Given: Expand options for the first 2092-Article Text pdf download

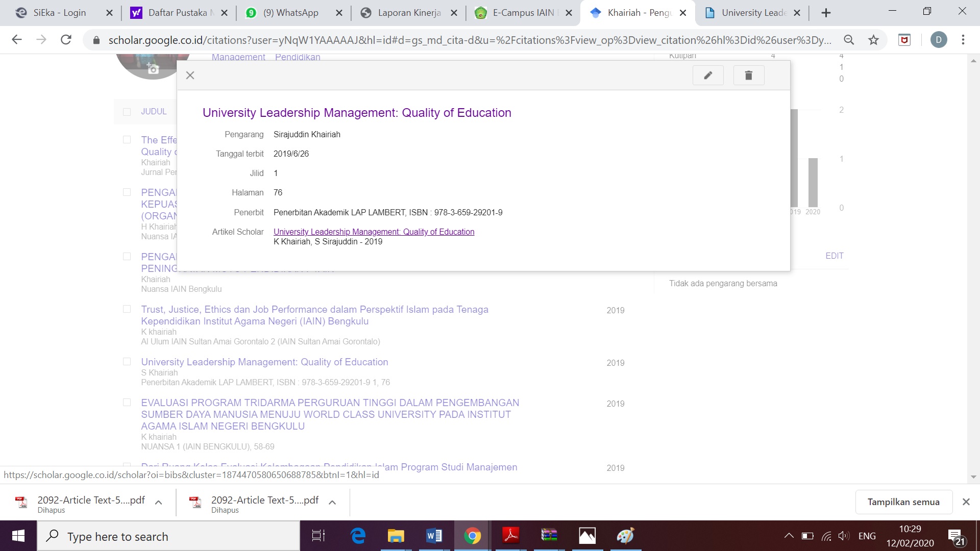Looking at the screenshot, I should point(159,502).
